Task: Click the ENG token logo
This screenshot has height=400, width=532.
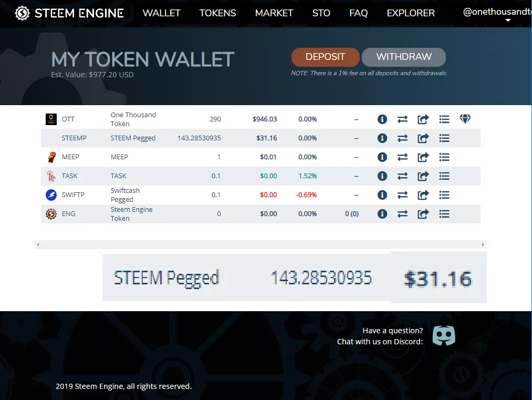Action: click(x=51, y=214)
